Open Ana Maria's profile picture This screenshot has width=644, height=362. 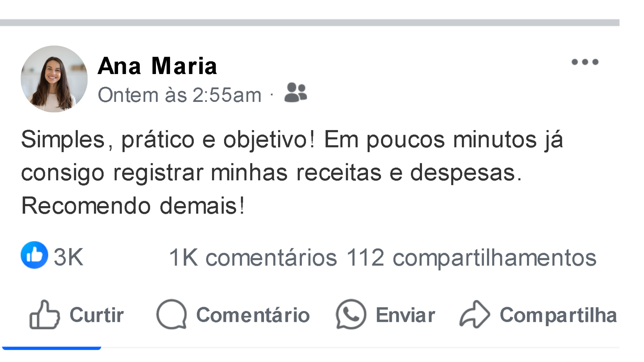54,79
